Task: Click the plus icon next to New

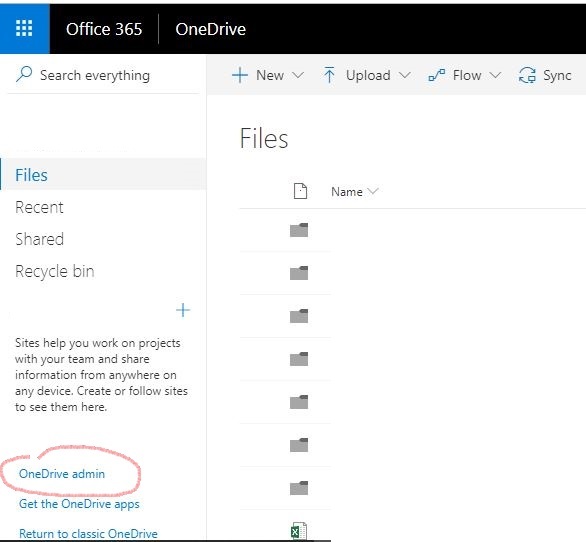Action: click(x=240, y=75)
